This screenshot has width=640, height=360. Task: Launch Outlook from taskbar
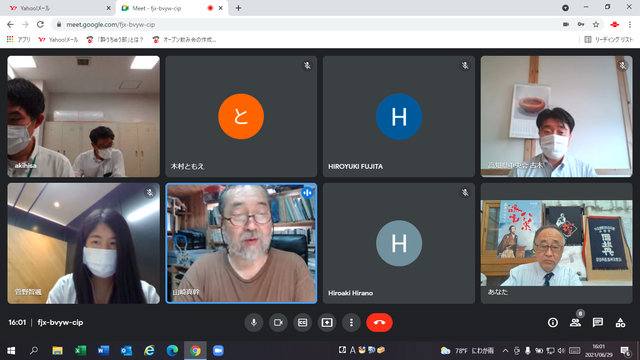[x=126, y=351]
